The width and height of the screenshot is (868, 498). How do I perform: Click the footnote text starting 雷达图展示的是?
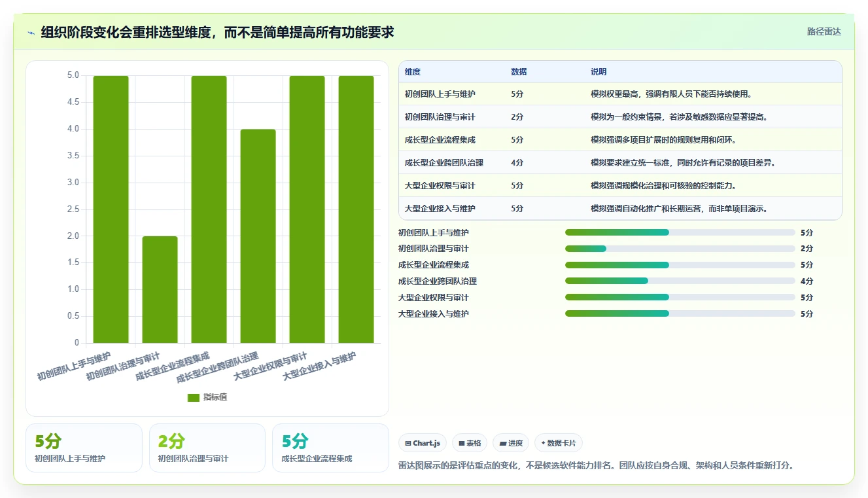pyautogui.click(x=596, y=466)
